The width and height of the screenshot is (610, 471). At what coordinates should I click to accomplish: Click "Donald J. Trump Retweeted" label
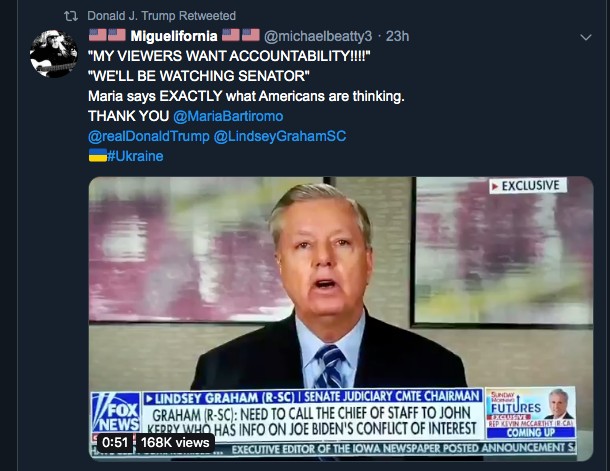coord(161,16)
